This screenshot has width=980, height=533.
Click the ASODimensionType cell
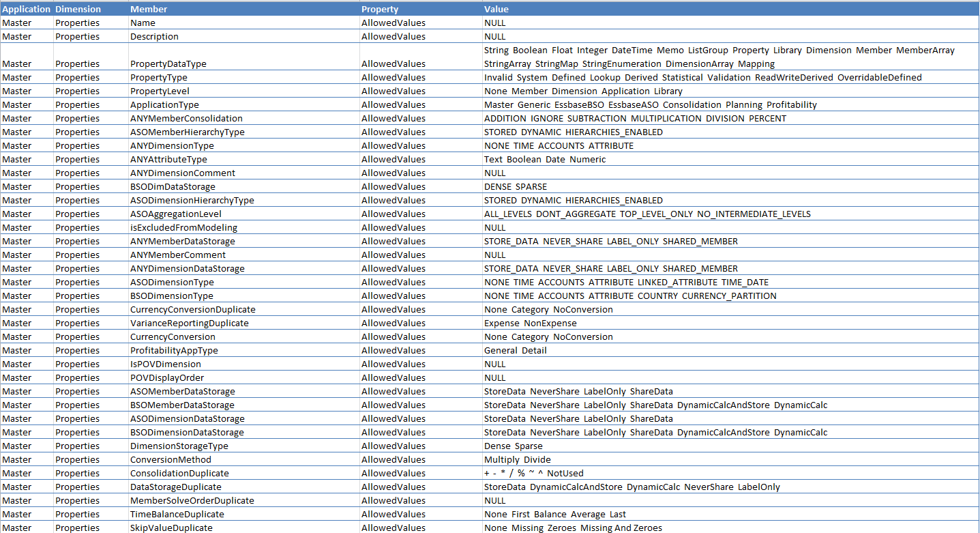click(x=243, y=283)
